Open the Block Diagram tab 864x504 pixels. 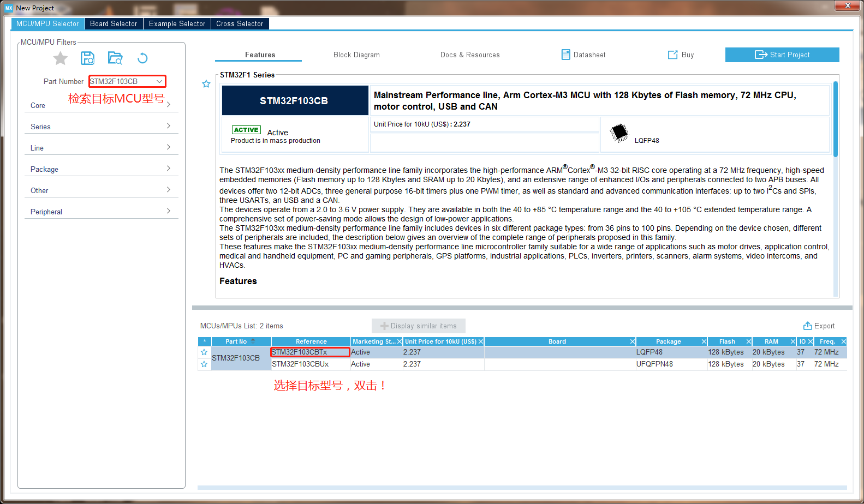point(356,55)
